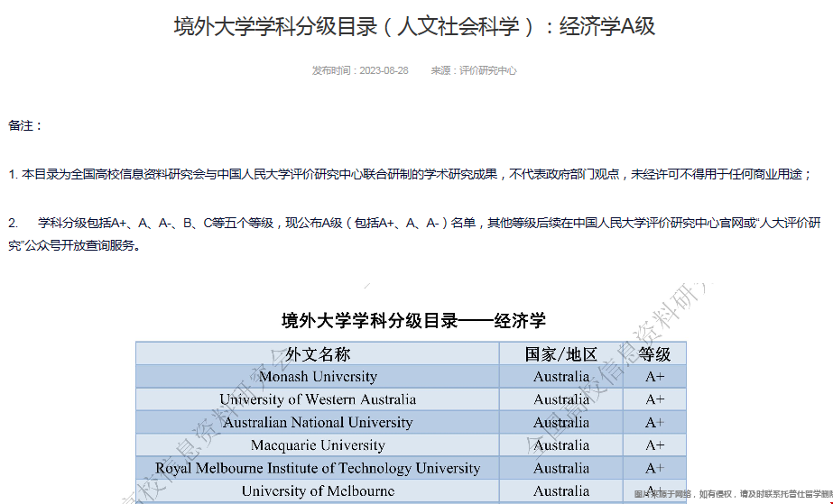Click the source text 来源：评价研究中心
This screenshot has width=833, height=504.
[473, 70]
